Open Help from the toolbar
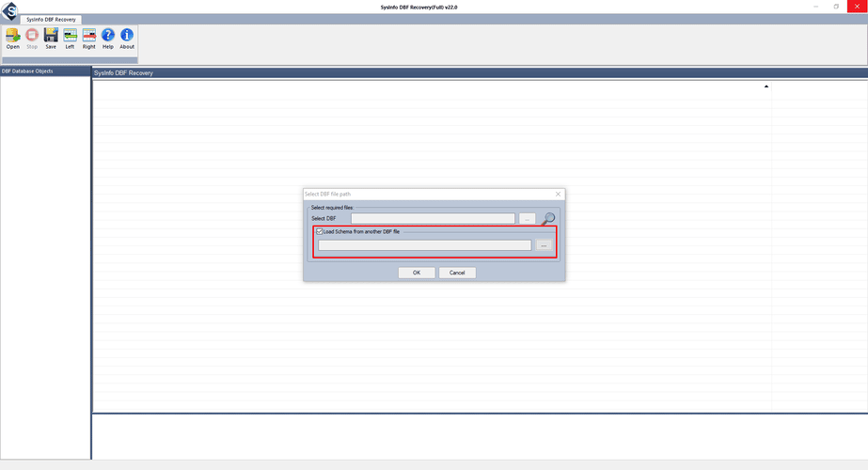This screenshot has width=868, height=470. (x=108, y=39)
